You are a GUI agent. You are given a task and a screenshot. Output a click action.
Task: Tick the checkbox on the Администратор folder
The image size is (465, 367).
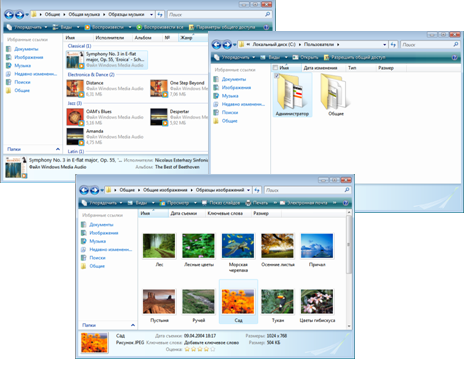click(277, 76)
